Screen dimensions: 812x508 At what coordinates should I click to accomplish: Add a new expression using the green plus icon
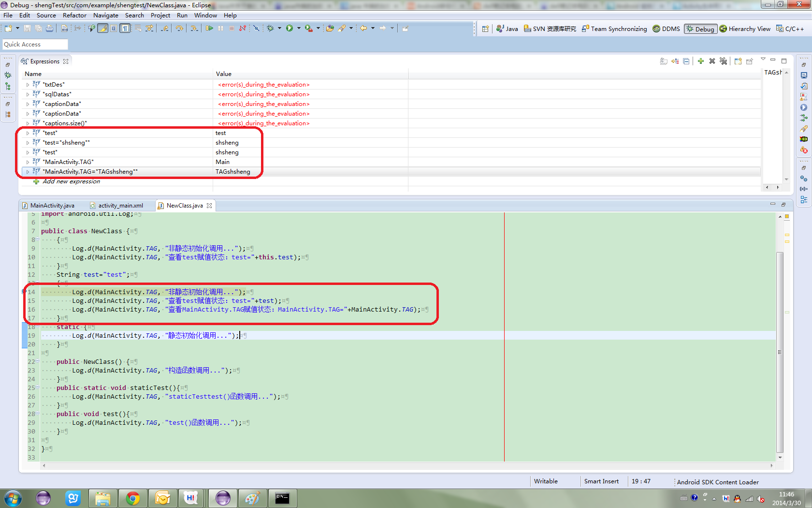[x=701, y=61]
